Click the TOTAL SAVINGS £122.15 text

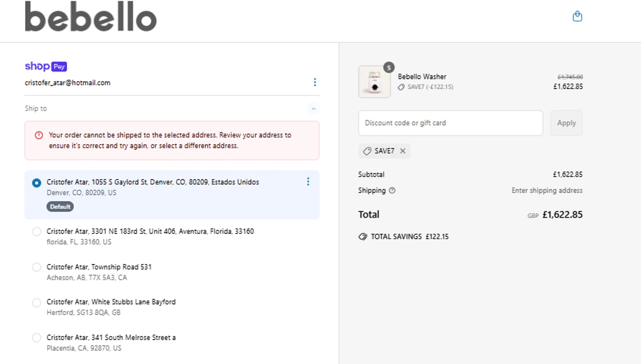(410, 237)
